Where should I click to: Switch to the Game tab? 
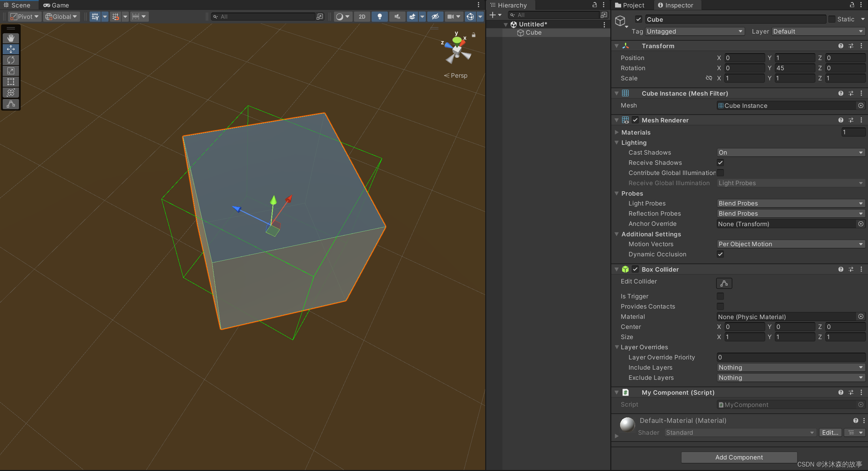[x=56, y=5]
